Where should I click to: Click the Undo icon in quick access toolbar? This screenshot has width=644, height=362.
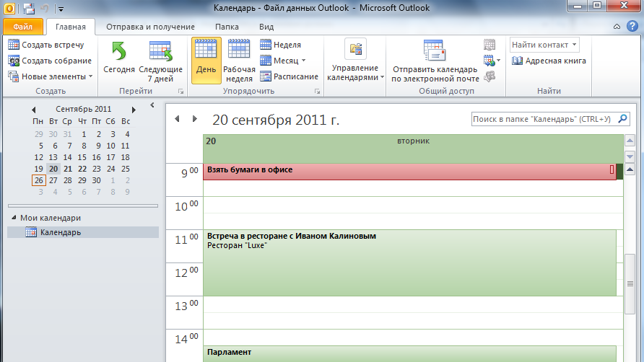click(x=45, y=8)
